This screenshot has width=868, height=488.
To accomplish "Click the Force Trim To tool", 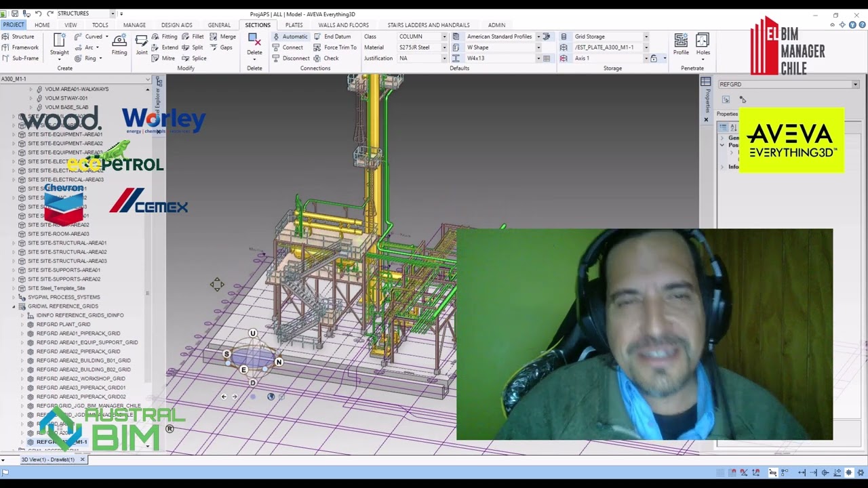I will click(335, 47).
